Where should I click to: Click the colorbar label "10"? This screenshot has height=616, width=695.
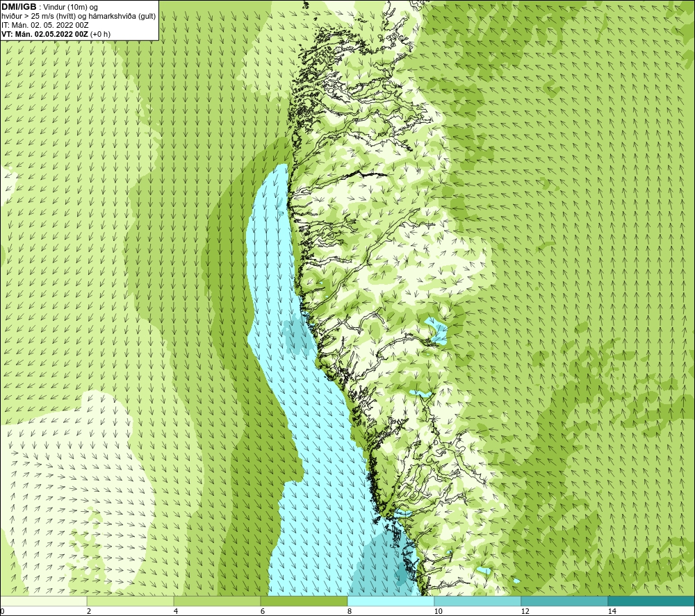pos(438,612)
